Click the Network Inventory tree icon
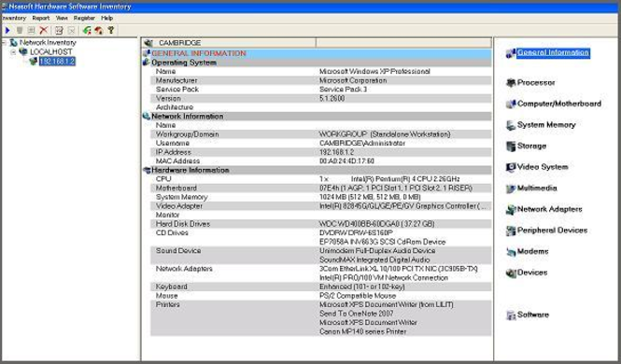 13,42
